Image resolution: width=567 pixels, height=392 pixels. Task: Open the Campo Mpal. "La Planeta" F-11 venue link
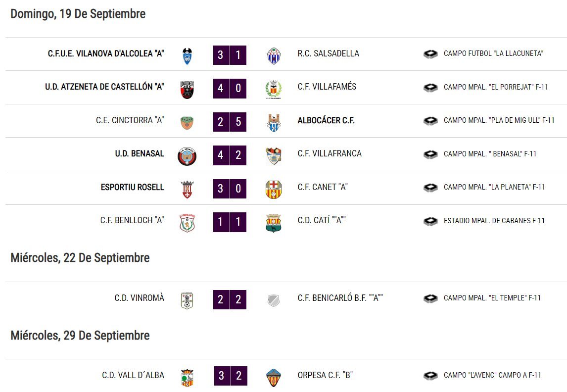[494, 187]
